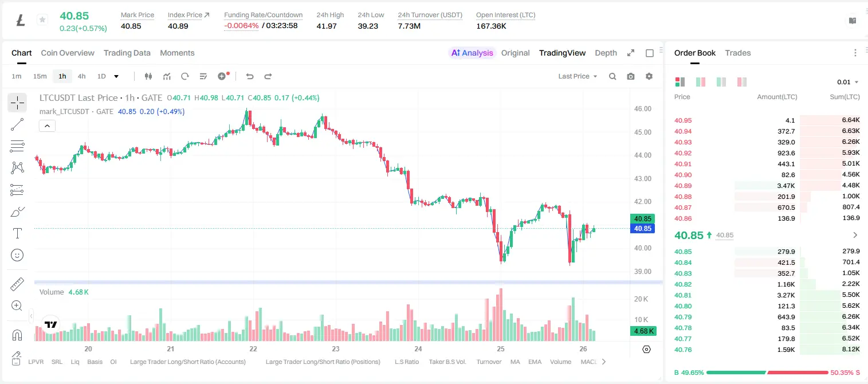Open the AI Analysis button
The height and width of the screenshot is (384, 868).
pos(472,53)
